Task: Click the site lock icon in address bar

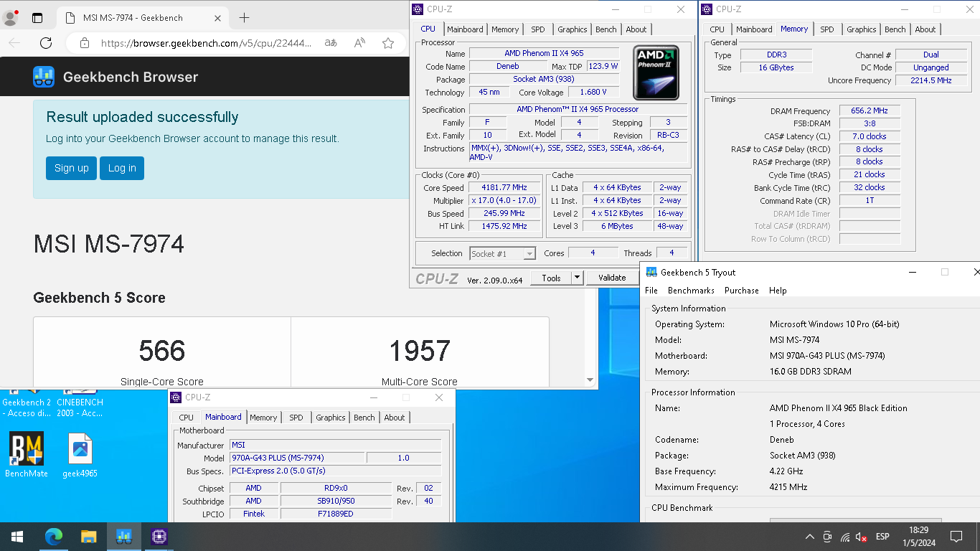Action: click(85, 43)
